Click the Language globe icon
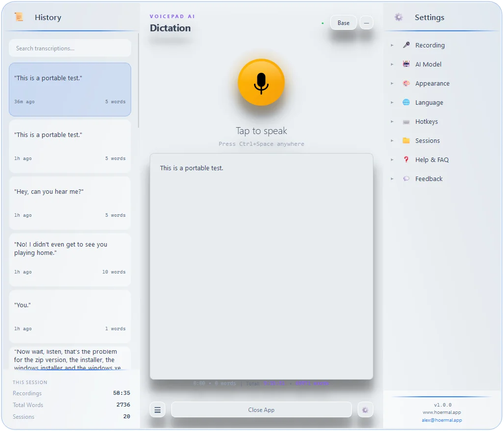 click(406, 103)
